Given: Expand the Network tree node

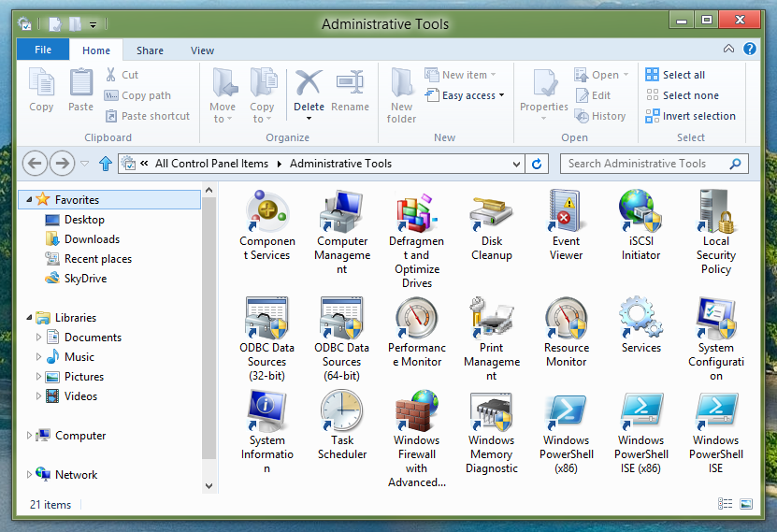Looking at the screenshot, I should point(29,475).
